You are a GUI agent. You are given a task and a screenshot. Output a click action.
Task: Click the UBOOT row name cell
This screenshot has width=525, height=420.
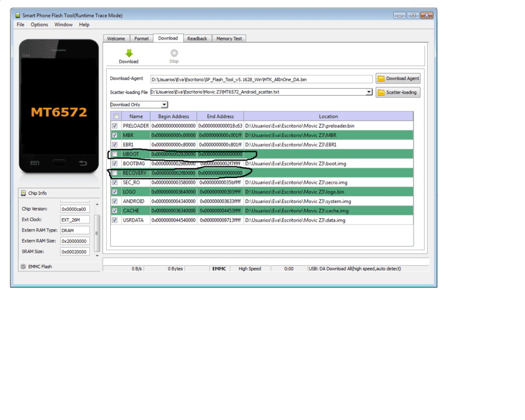pos(135,154)
